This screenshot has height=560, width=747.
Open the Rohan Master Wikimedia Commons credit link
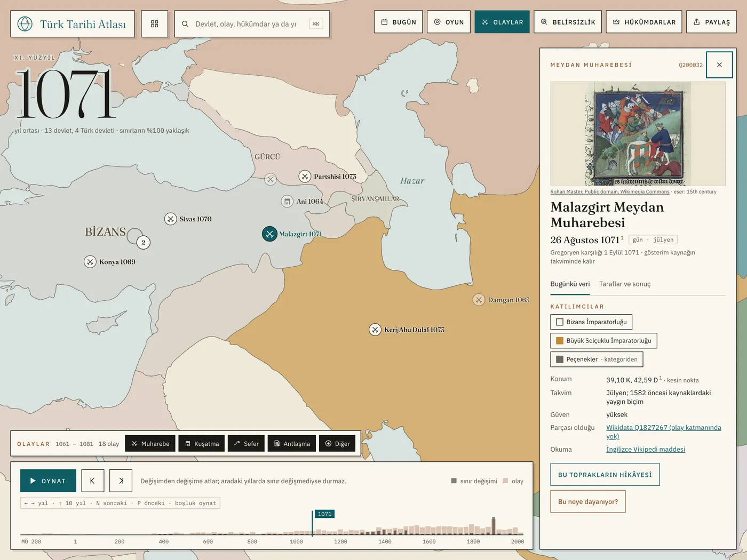(610, 192)
